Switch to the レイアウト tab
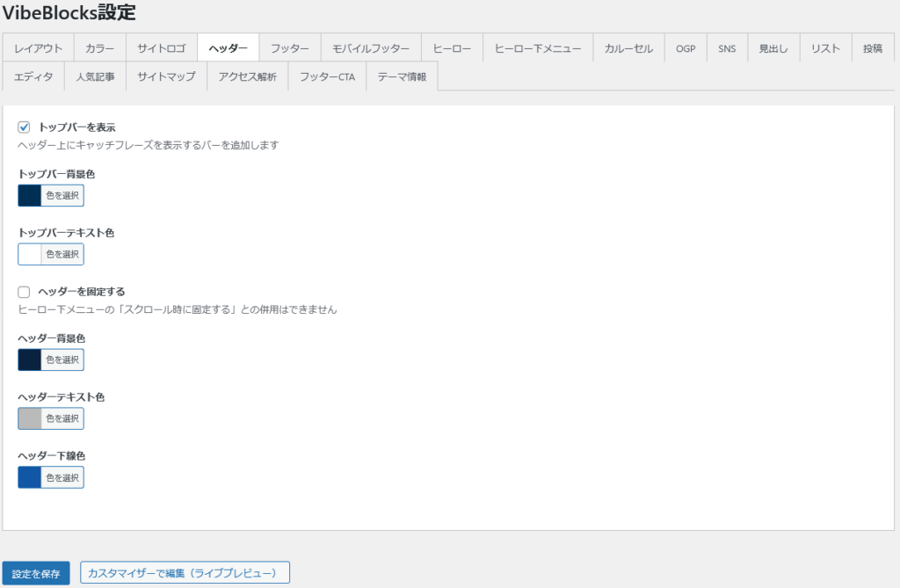This screenshot has height=588, width=900. [x=38, y=48]
